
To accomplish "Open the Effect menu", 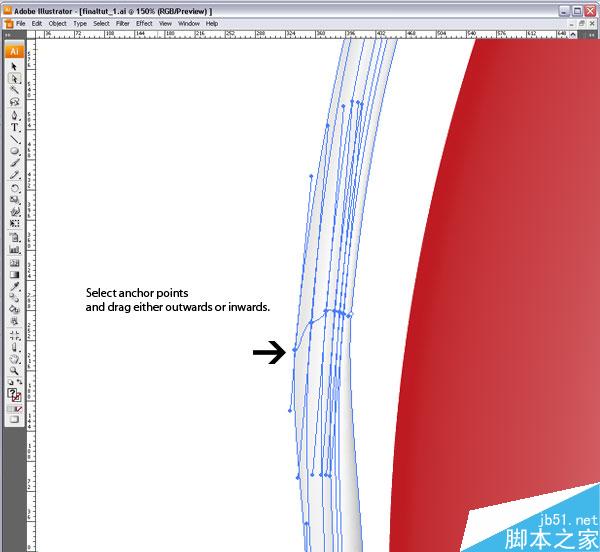I will point(144,23).
